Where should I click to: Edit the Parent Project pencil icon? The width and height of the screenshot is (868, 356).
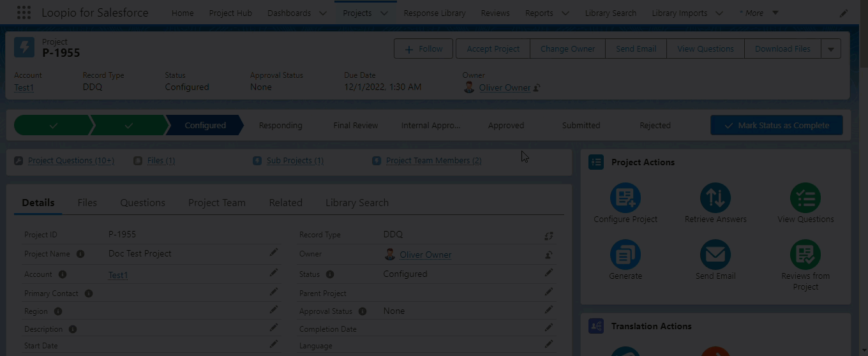(549, 292)
